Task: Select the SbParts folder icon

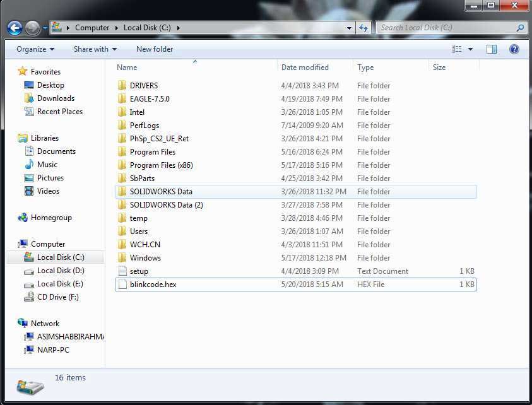Action: 122,178
